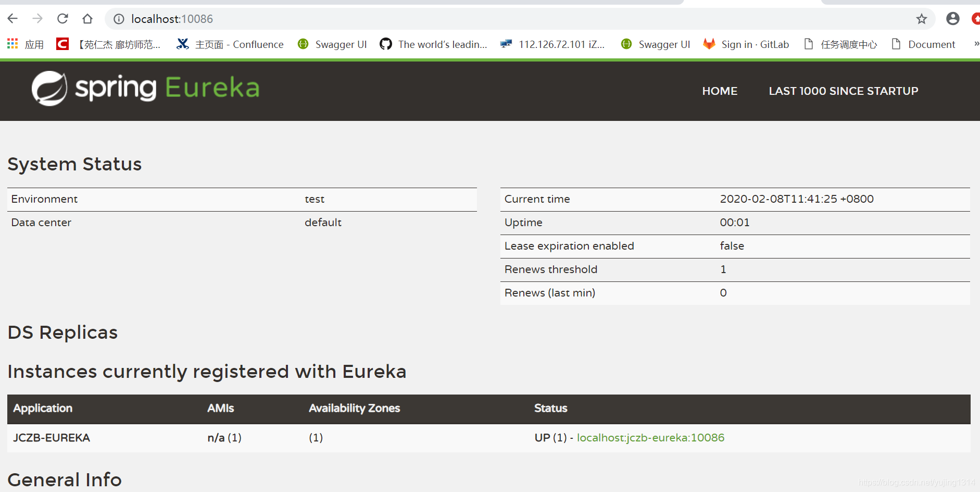The image size is (980, 492).
Task: Click the DS Replicas heading
Action: tap(62, 333)
